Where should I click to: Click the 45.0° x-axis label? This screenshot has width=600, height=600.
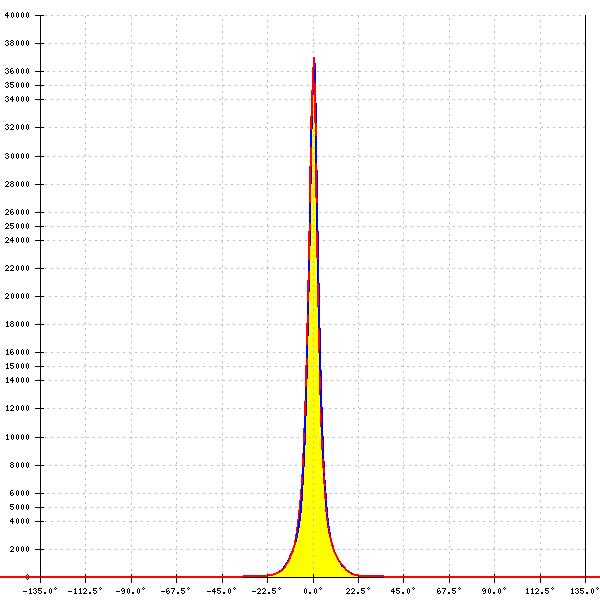click(403, 590)
